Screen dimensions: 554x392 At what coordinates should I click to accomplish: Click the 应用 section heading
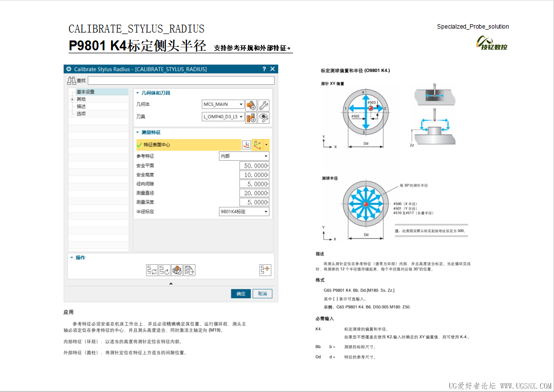click(69, 312)
